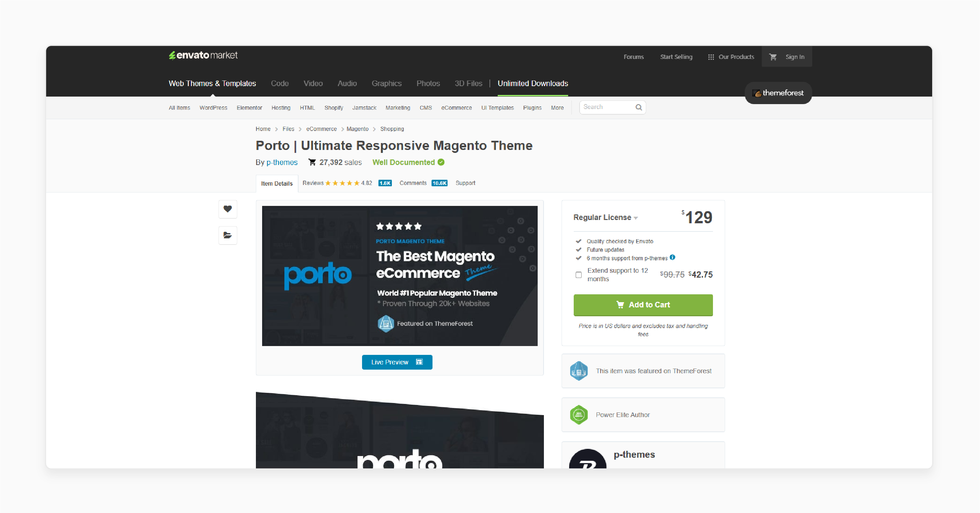
Task: Click Sign In
Action: pos(795,57)
